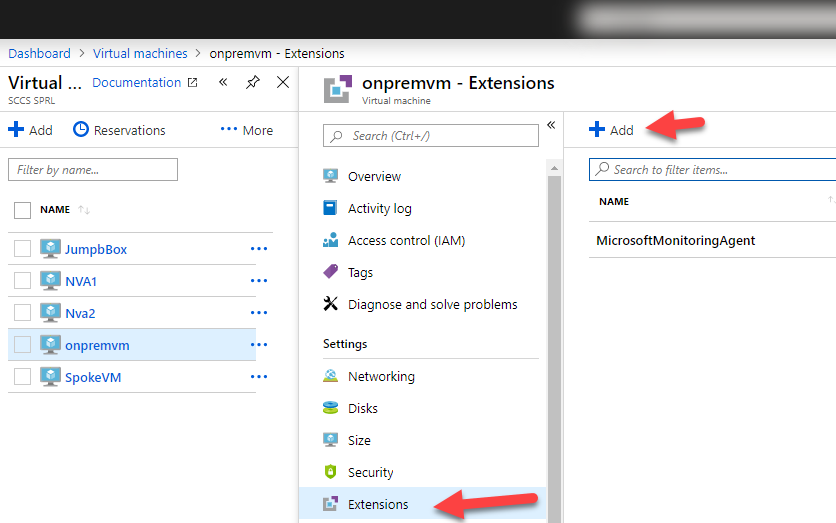Open Activity log in resource menu
This screenshot has height=523, width=836.
379,208
